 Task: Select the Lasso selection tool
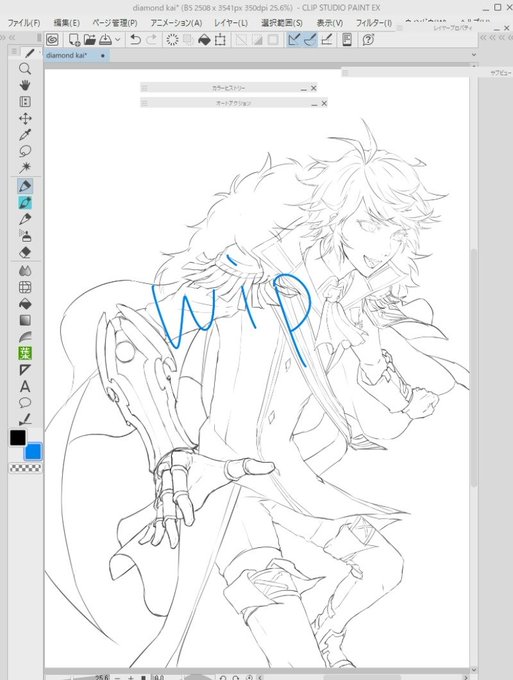pyautogui.click(x=25, y=151)
